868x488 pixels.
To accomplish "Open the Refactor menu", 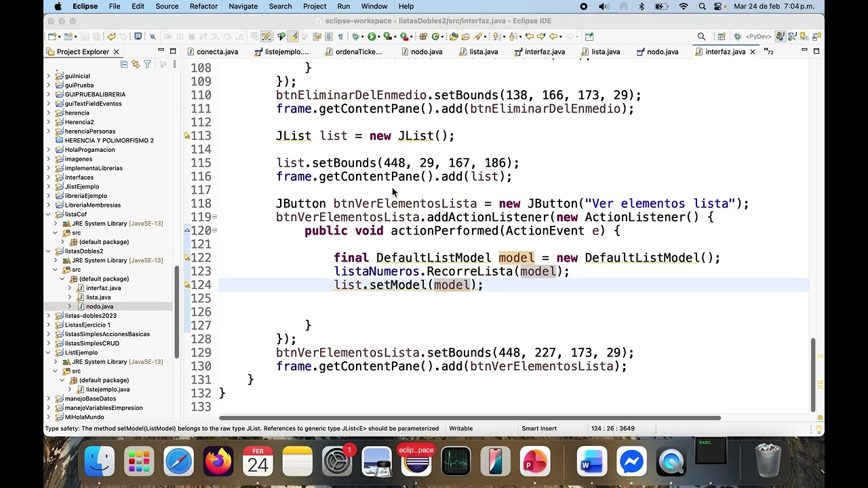I will point(203,6).
